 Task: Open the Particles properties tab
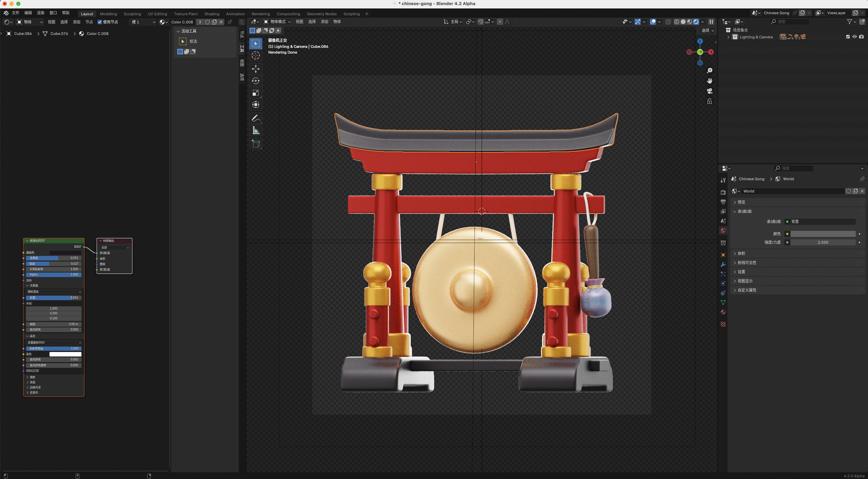click(x=723, y=274)
